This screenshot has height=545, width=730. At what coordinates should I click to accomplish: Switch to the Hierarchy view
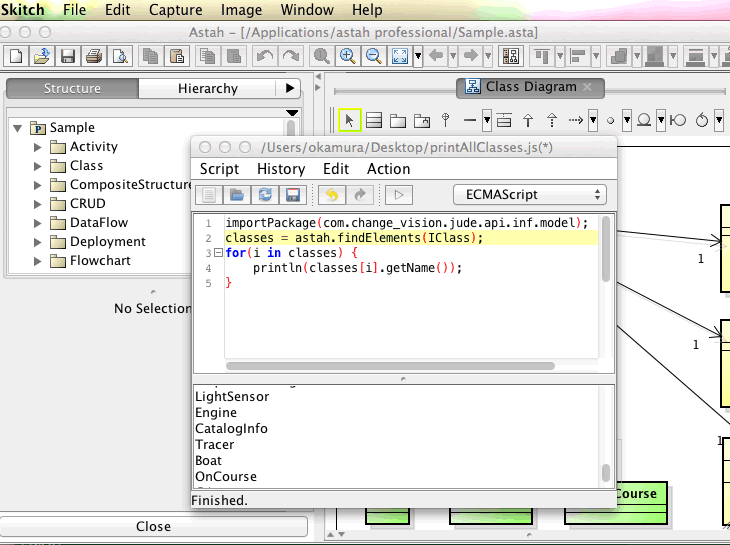208,89
